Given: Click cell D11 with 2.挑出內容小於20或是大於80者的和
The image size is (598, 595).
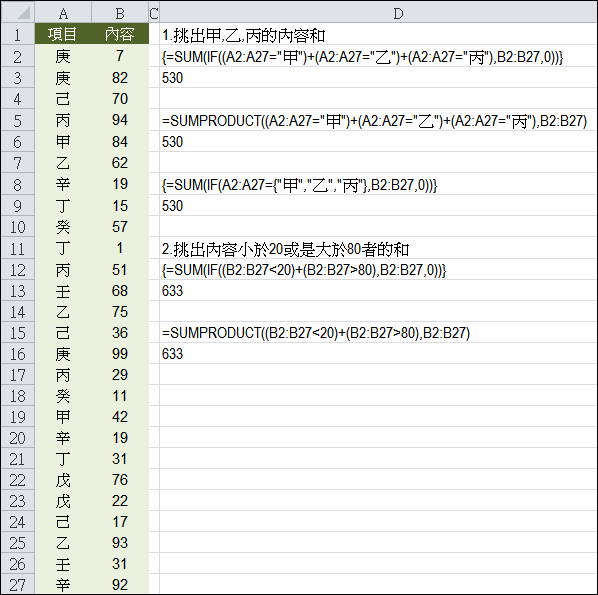Looking at the screenshot, I should [x=378, y=249].
